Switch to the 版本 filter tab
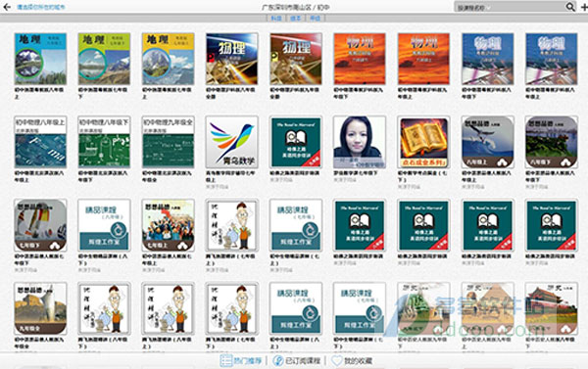Image resolution: width=588 pixels, height=369 pixels. click(296, 18)
